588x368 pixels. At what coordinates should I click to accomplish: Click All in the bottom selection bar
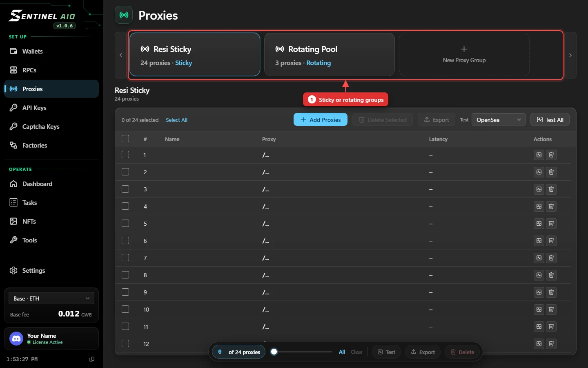click(342, 352)
